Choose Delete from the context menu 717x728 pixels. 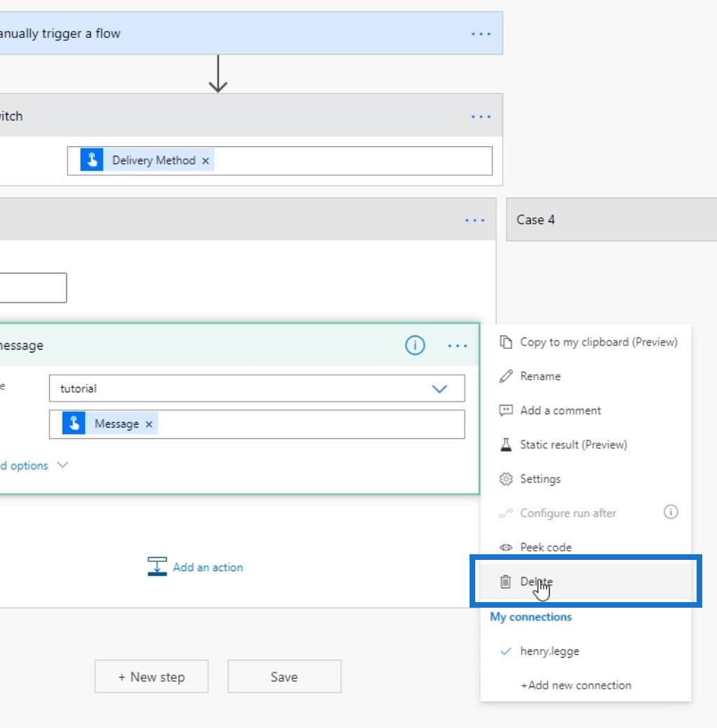pyautogui.click(x=586, y=581)
